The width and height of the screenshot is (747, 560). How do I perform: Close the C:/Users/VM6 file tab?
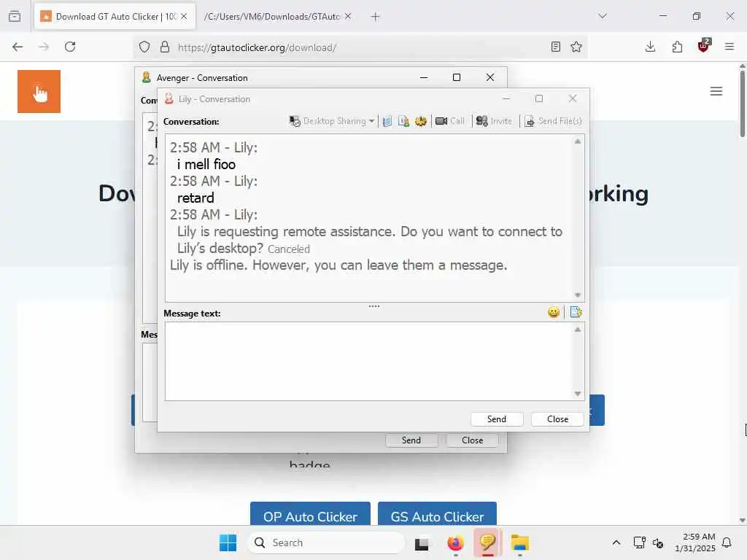pos(348,17)
